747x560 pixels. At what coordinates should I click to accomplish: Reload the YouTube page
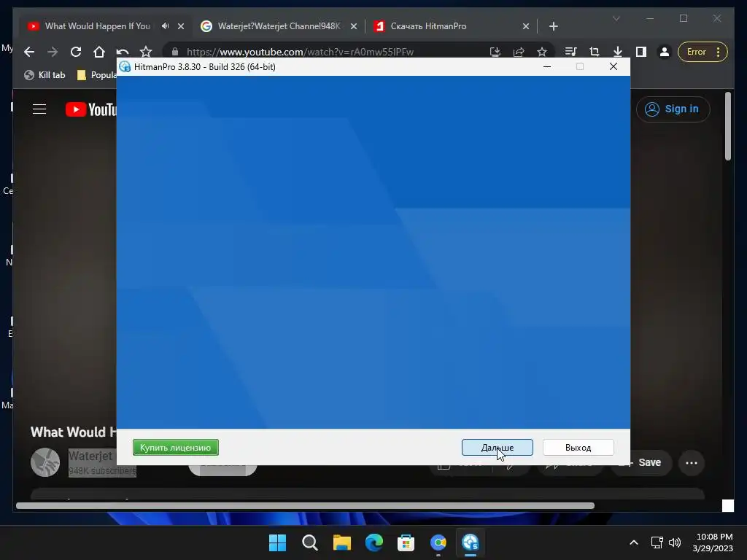tap(76, 52)
